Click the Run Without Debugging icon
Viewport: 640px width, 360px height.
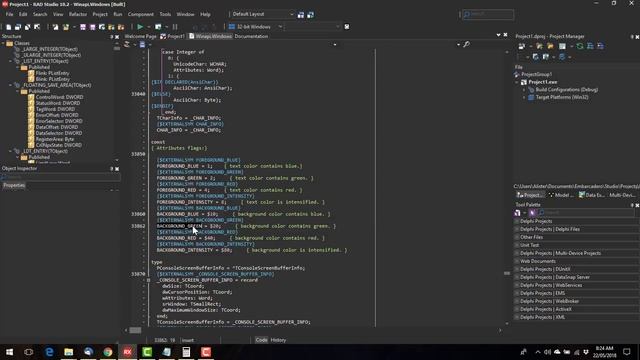158,27
